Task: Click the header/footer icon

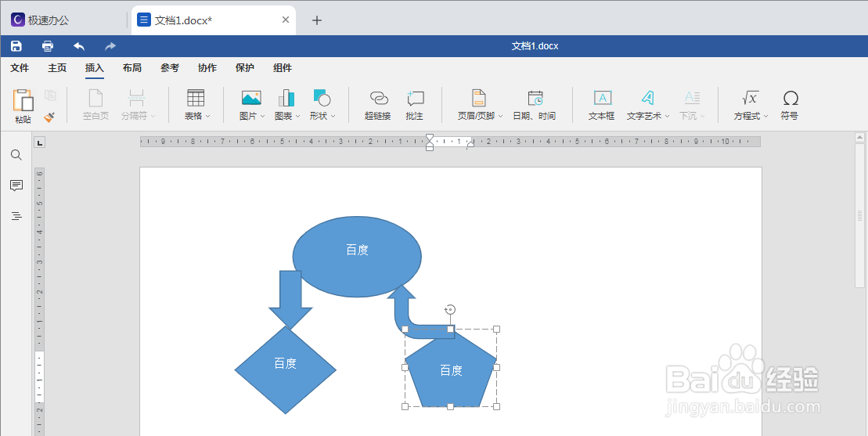Action: [x=478, y=98]
